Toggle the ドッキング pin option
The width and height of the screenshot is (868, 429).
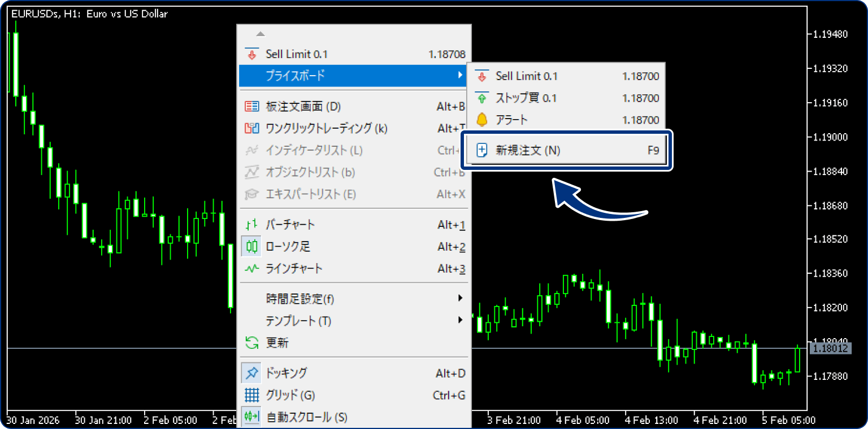click(252, 373)
